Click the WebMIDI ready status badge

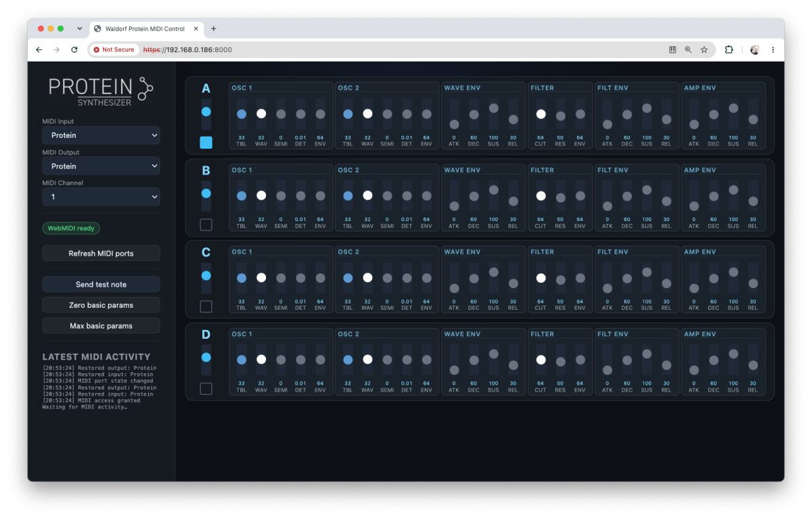[71, 229]
